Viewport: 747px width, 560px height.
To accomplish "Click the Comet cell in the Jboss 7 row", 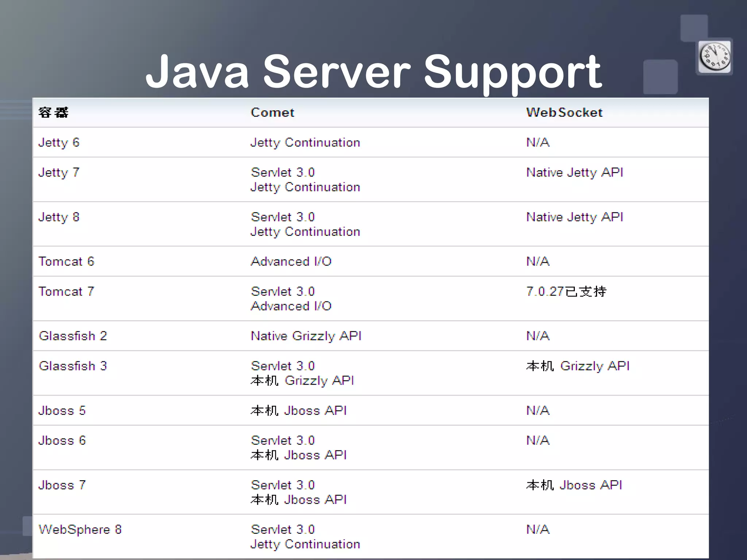I will tap(298, 492).
